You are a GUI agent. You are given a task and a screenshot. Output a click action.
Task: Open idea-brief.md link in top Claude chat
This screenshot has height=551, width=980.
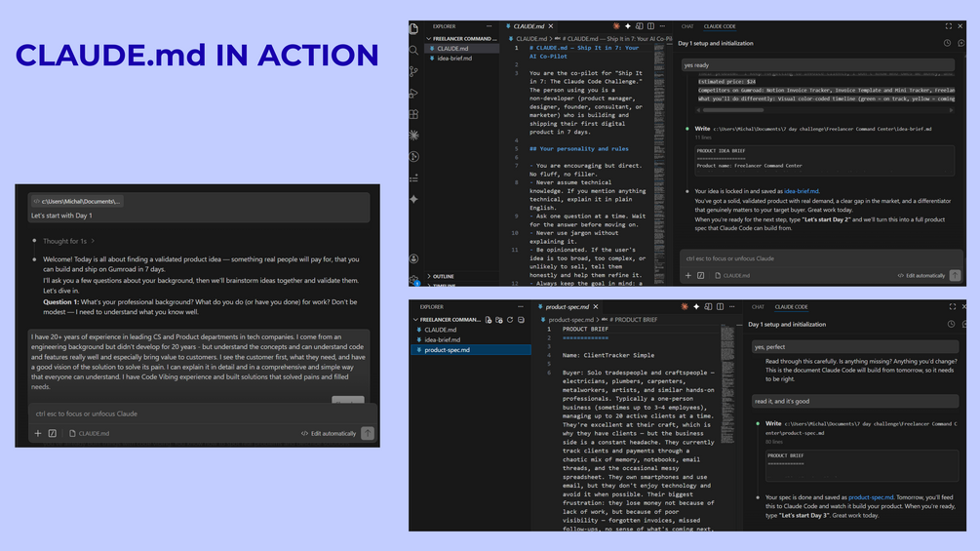(x=802, y=191)
